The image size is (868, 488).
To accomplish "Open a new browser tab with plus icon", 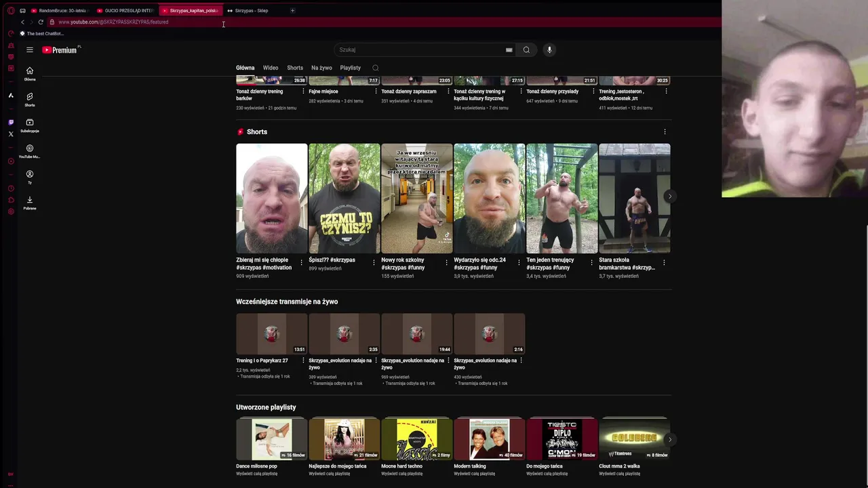I will 292,10.
